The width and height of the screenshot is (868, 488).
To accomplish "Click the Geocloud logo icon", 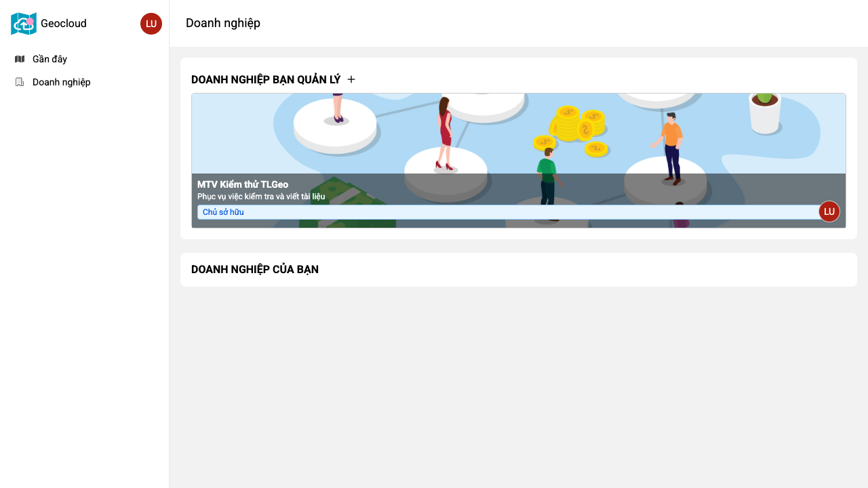I will click(24, 24).
